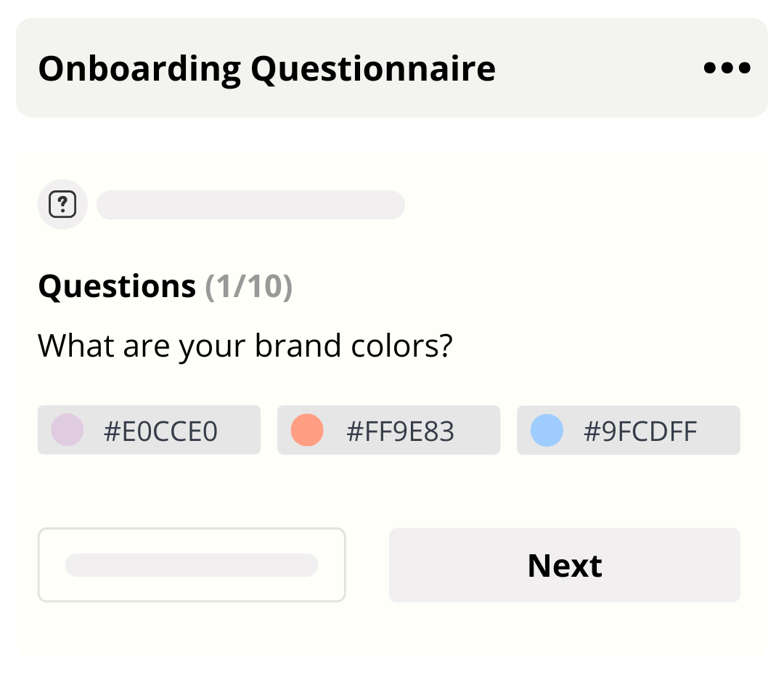The height and width of the screenshot is (677, 784).
Task: Click the word Onboarding in the title
Action: (139, 69)
